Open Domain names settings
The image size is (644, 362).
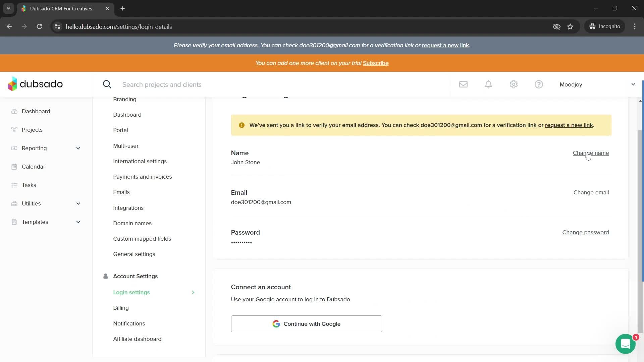132,223
